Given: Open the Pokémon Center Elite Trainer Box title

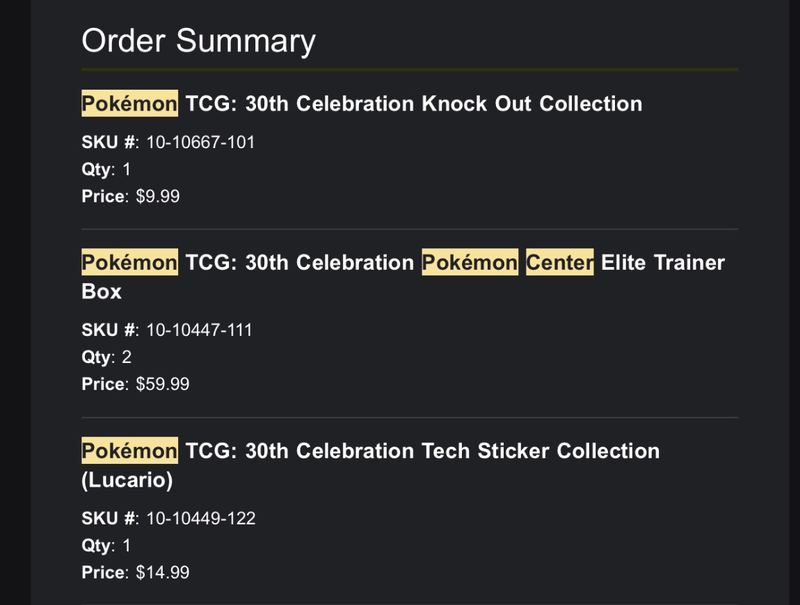Looking at the screenshot, I should click(403, 277).
